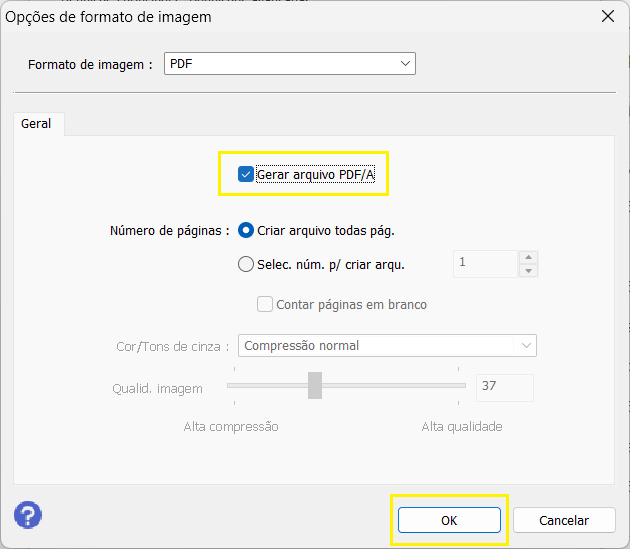Click the blue help question mark icon
The image size is (630, 549).
[x=28, y=515]
